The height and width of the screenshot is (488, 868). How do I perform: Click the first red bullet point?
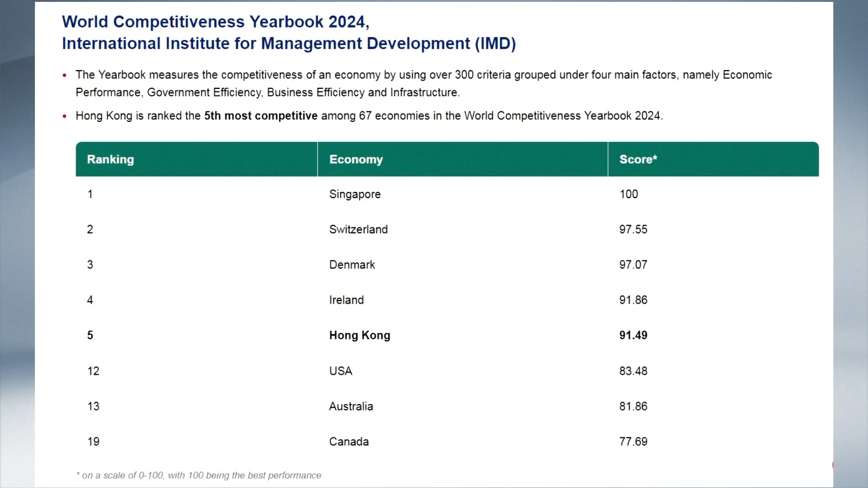click(x=65, y=76)
